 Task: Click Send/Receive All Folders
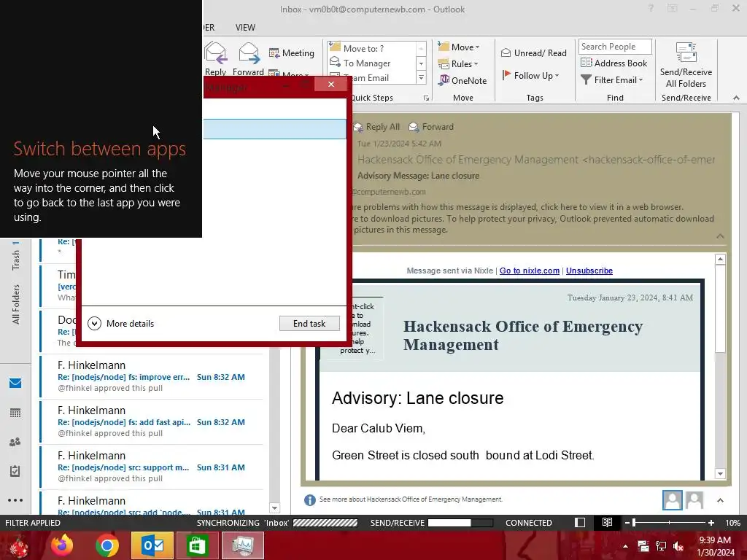click(686, 65)
